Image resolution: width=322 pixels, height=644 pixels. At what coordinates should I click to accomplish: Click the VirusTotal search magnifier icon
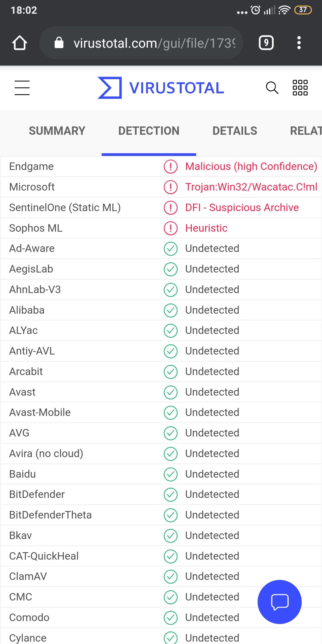pos(272,88)
